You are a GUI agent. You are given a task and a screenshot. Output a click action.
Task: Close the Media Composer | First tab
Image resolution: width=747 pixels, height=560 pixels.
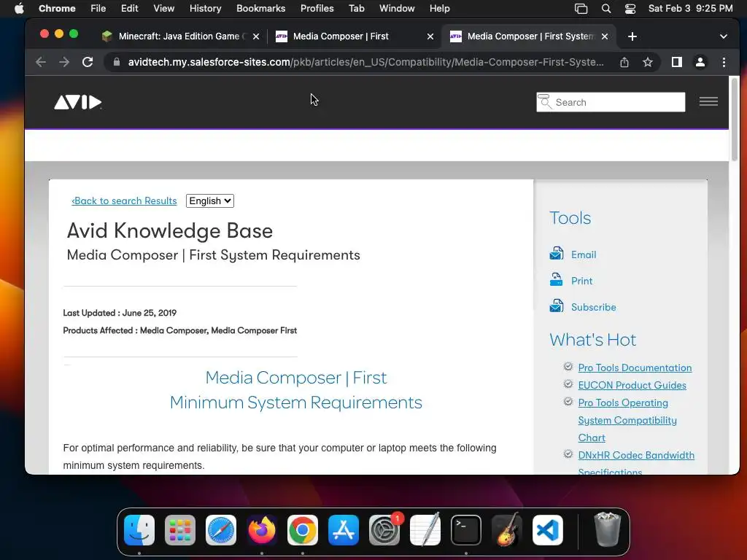(x=430, y=36)
